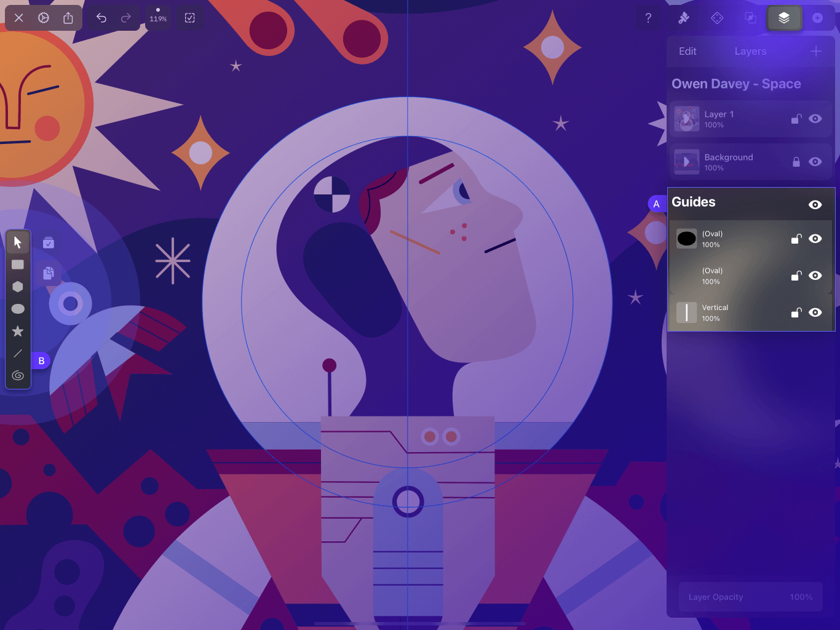840x630 pixels.
Task: Toggle the multi-select checkmark icon in top bar
Action: (190, 18)
